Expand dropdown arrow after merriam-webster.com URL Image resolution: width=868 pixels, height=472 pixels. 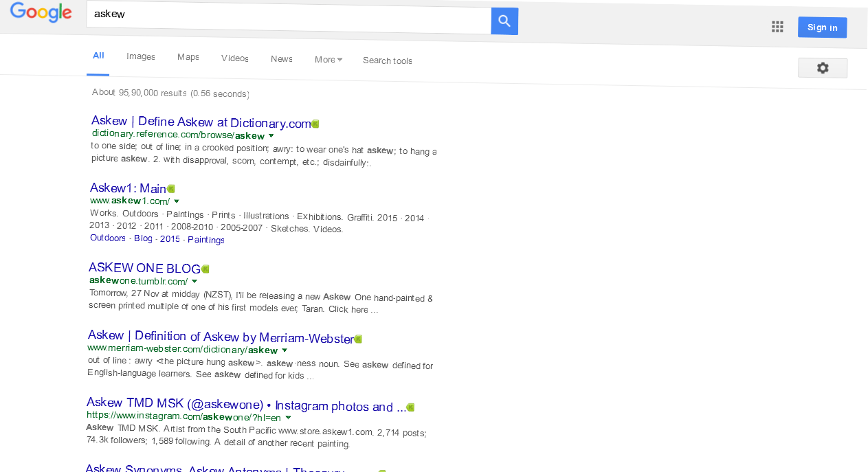click(285, 350)
